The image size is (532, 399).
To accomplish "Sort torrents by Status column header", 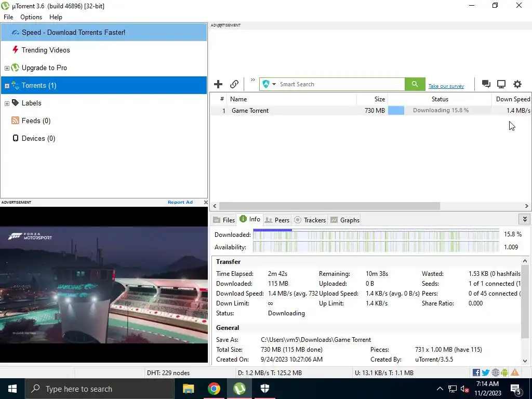I will [440, 99].
